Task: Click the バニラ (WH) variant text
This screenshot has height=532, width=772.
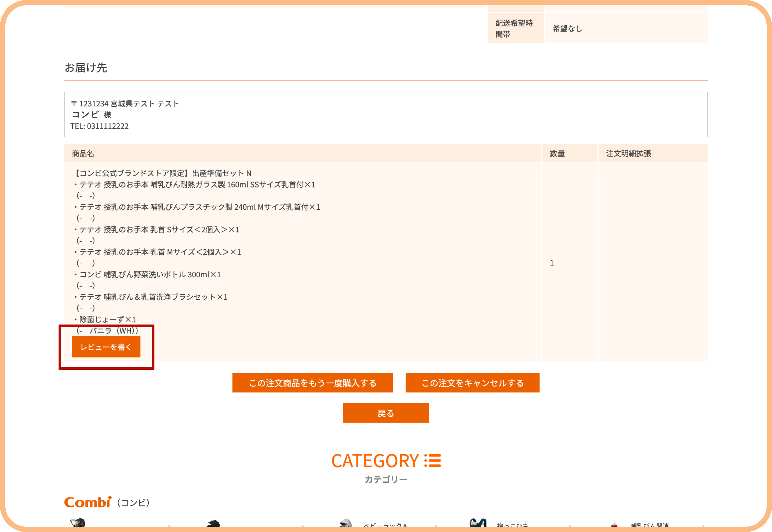Action: (x=107, y=331)
